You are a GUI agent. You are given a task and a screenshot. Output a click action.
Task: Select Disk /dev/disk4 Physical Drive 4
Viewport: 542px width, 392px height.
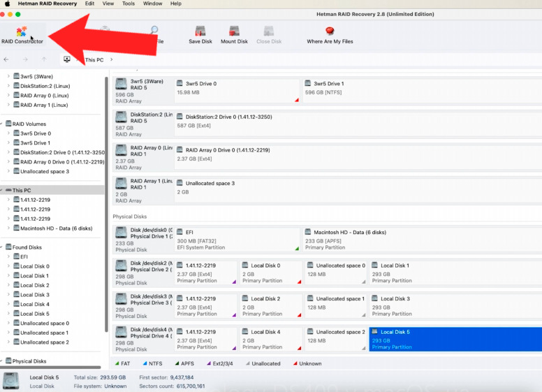point(142,339)
